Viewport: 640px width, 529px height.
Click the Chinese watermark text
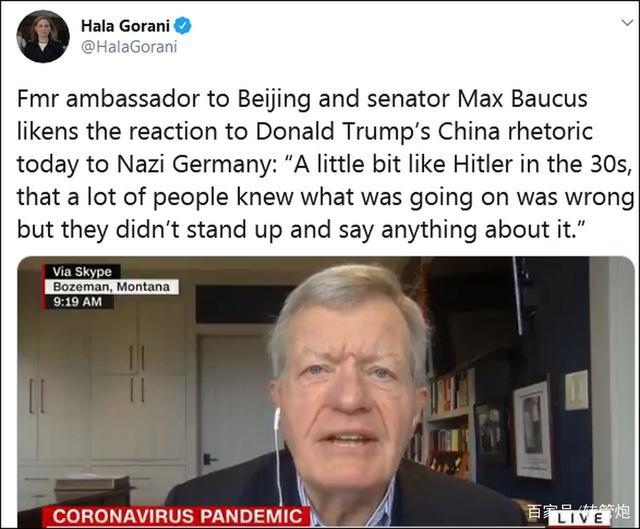pyautogui.click(x=578, y=511)
